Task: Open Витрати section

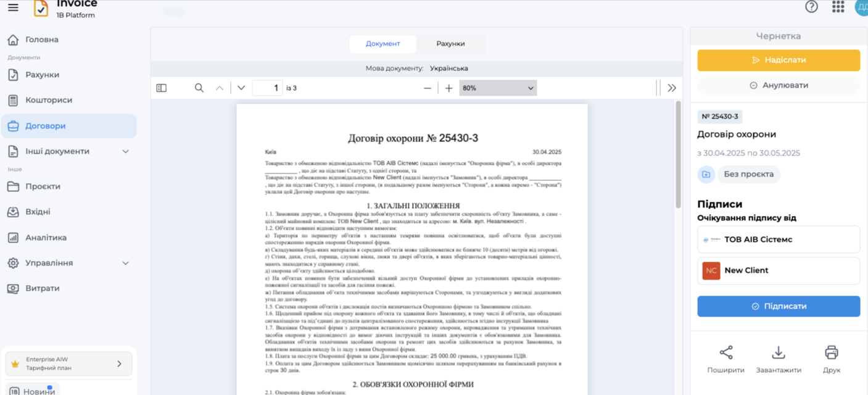Action: pos(42,288)
